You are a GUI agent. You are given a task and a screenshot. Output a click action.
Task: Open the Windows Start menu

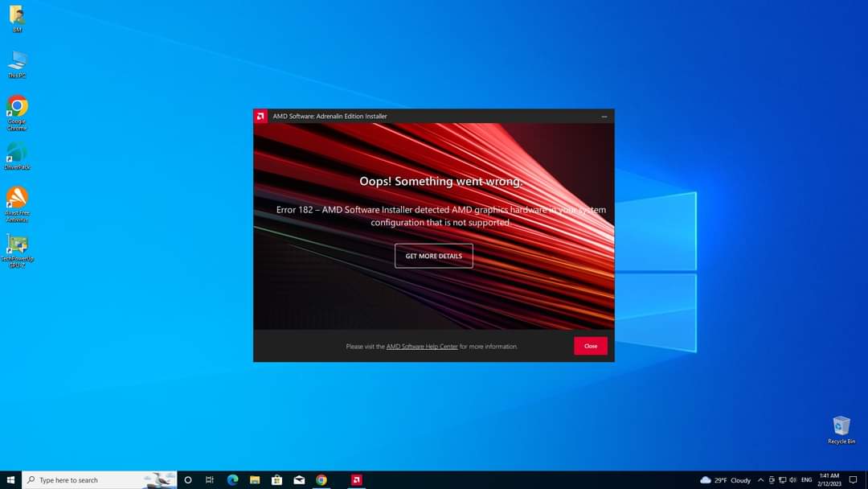click(10, 480)
